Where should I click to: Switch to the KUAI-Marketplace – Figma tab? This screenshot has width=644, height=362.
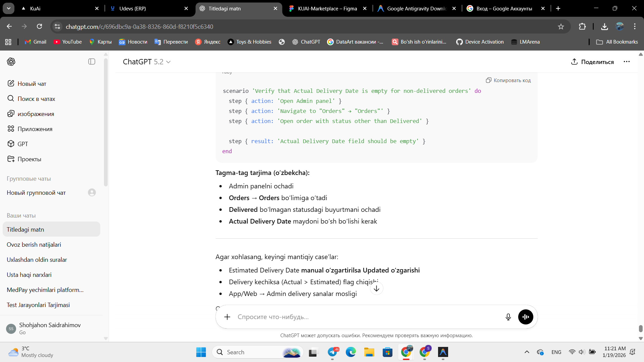point(327,8)
